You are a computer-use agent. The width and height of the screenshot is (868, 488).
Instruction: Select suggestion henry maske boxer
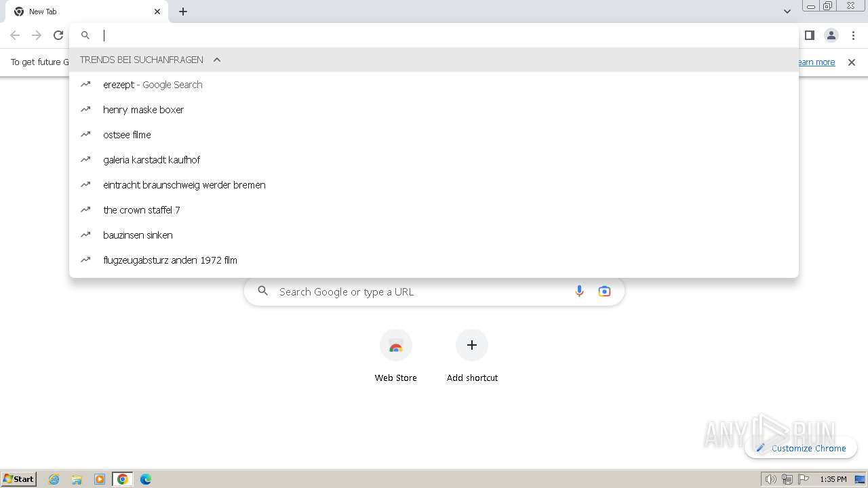434,110
